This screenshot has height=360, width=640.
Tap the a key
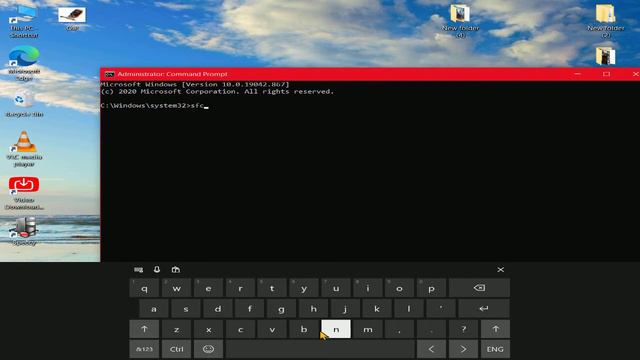(154, 309)
